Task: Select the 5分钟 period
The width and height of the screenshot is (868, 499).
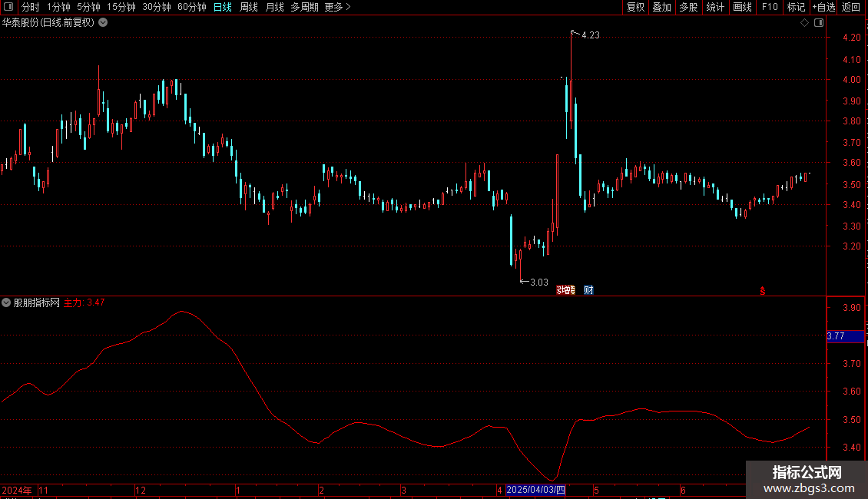Action: (x=88, y=7)
